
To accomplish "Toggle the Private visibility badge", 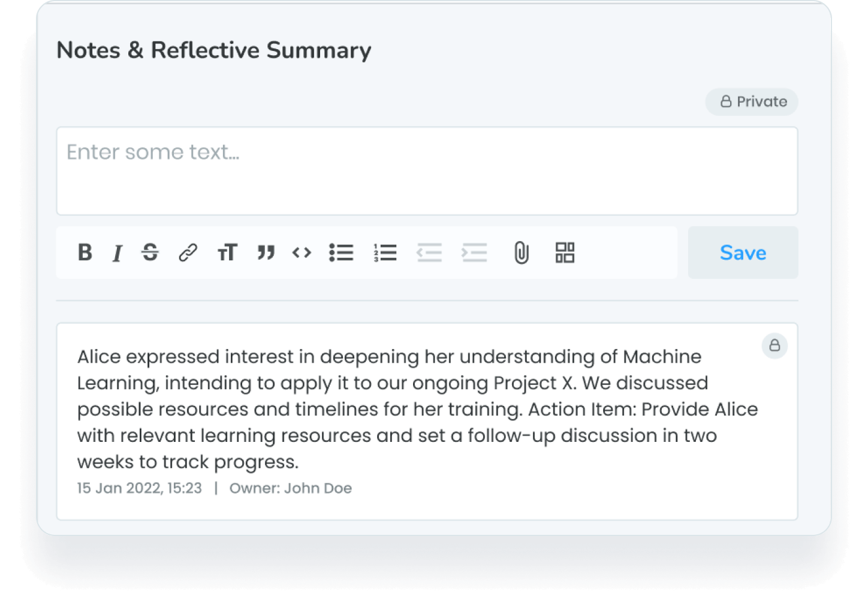I will 752,102.
